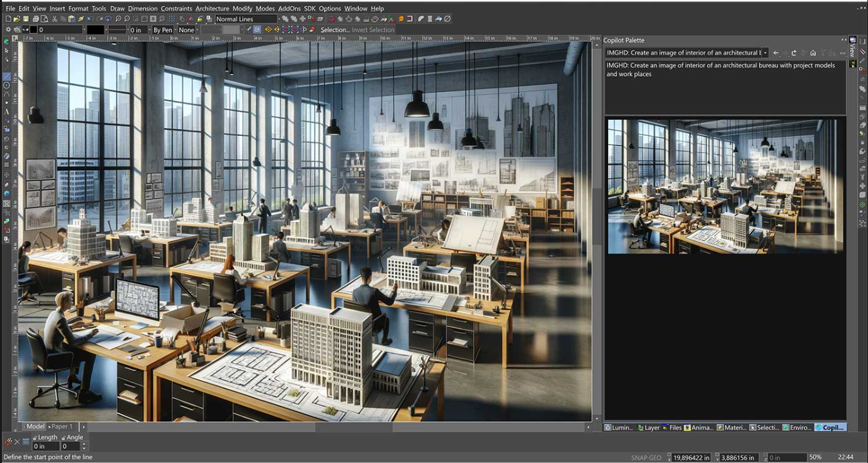Open the By Pen dropdown
868x463 pixels.
coord(162,30)
